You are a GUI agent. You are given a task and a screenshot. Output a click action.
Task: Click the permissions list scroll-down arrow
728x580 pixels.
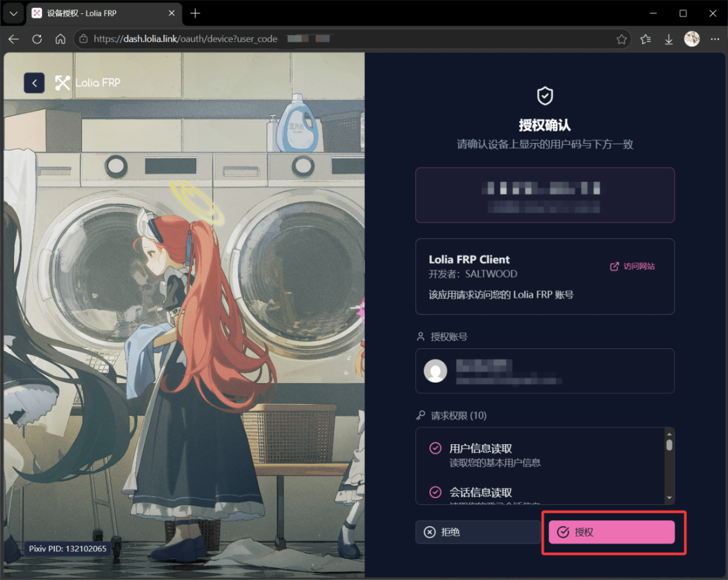[x=669, y=498]
